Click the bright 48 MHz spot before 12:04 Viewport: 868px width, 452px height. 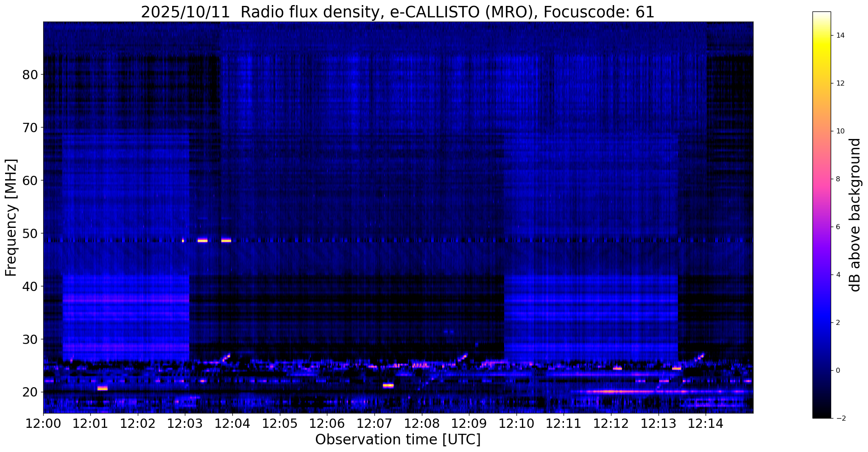(x=226, y=241)
